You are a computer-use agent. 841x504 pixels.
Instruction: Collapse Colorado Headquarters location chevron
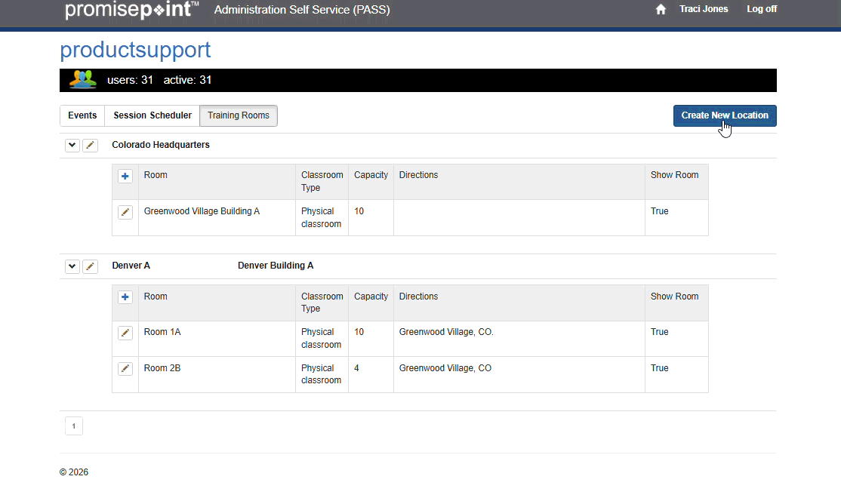pos(72,146)
